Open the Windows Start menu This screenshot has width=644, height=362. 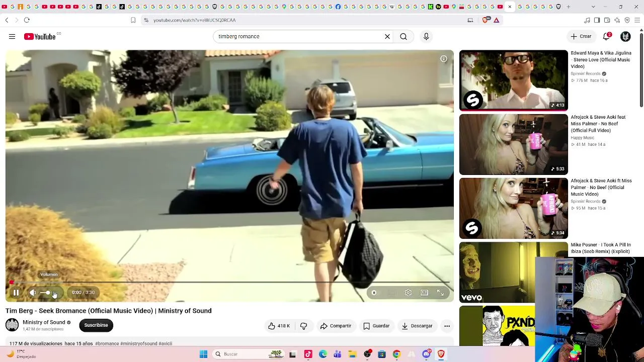point(203,354)
